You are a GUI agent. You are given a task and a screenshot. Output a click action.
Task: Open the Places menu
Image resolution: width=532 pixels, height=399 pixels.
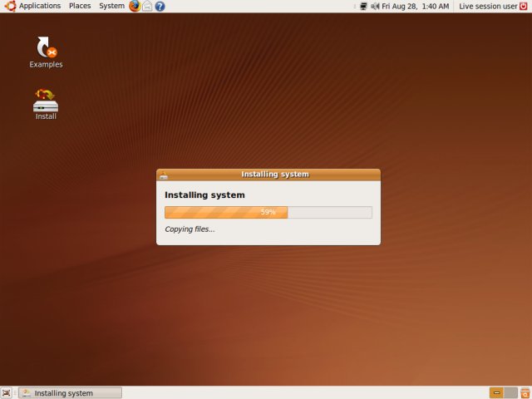(x=80, y=6)
